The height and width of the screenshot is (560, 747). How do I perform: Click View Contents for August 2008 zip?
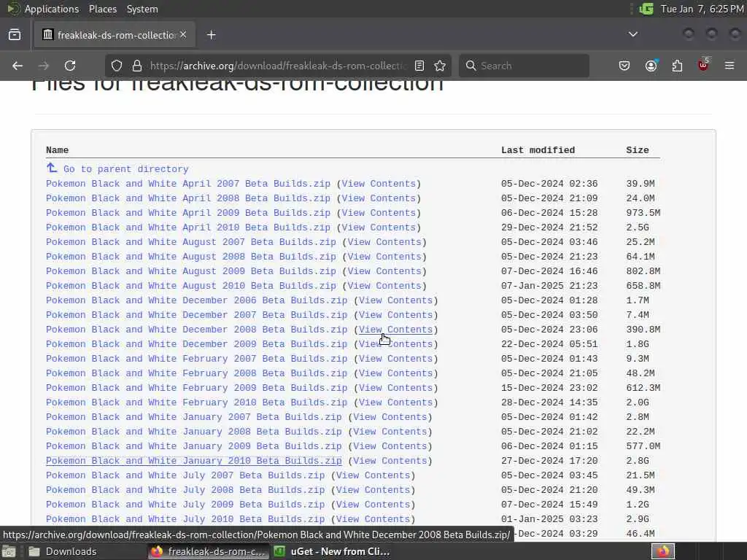[x=384, y=257]
